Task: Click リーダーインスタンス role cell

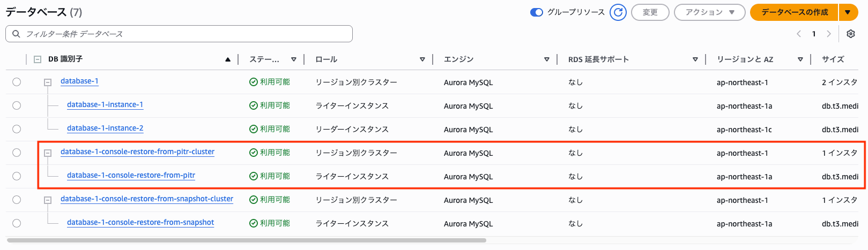Action: pyautogui.click(x=352, y=129)
